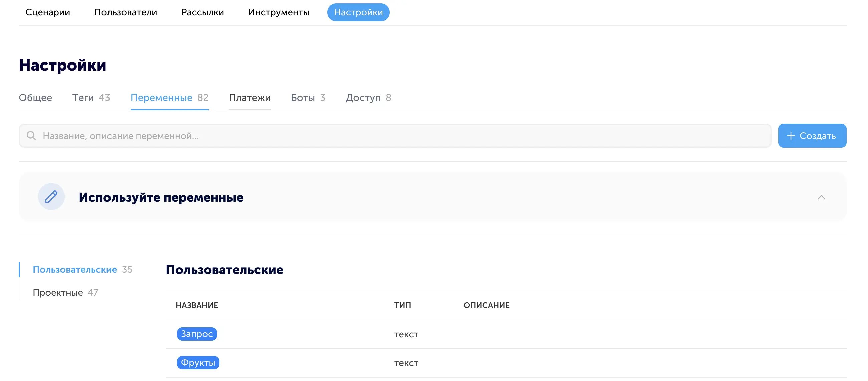Click the ОПИСАНИЕ column header
Screen dimensions: 868x381
tap(486, 305)
